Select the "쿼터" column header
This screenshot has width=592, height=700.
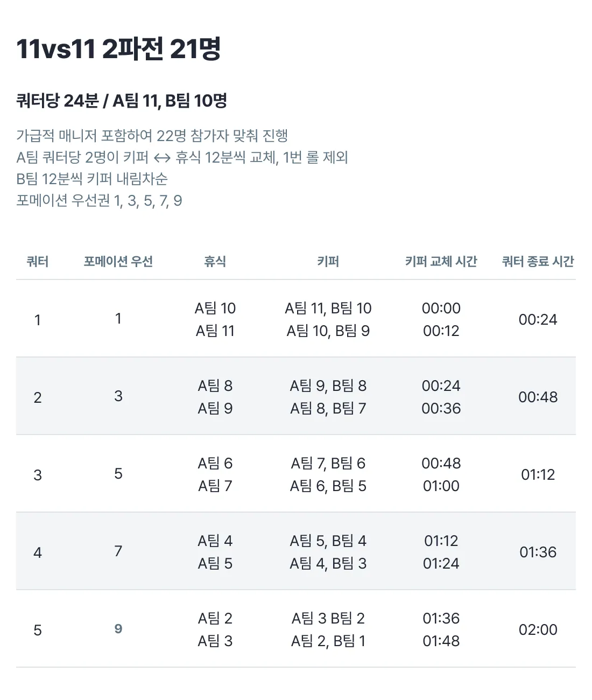38,262
